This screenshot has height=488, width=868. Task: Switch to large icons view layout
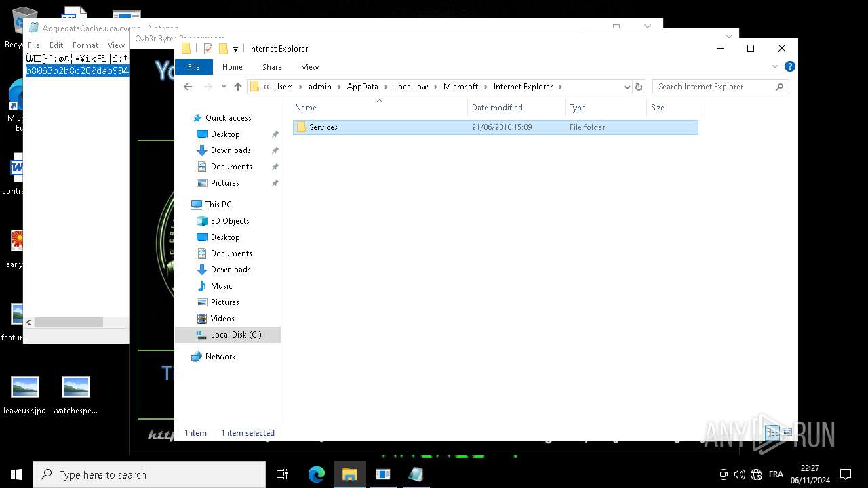(787, 432)
